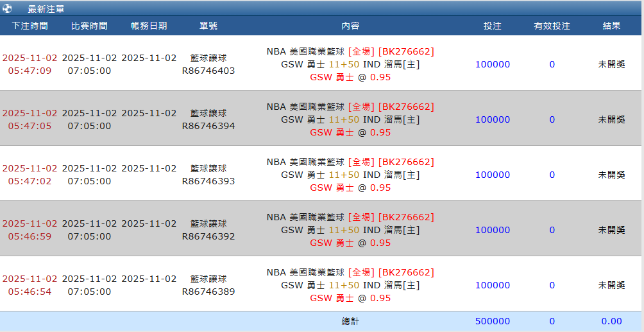Click result 未開獎 in row R86746403
The height and width of the screenshot is (332, 644).
[x=611, y=64]
